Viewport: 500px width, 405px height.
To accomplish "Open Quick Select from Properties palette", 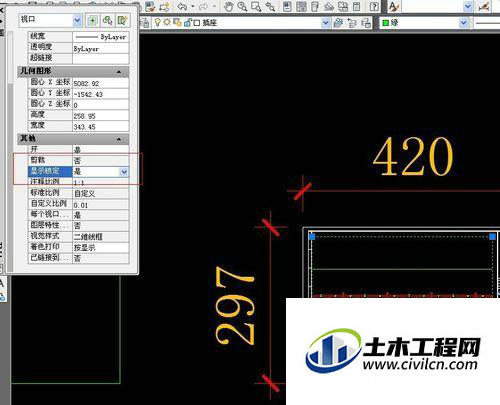I will coord(122,21).
